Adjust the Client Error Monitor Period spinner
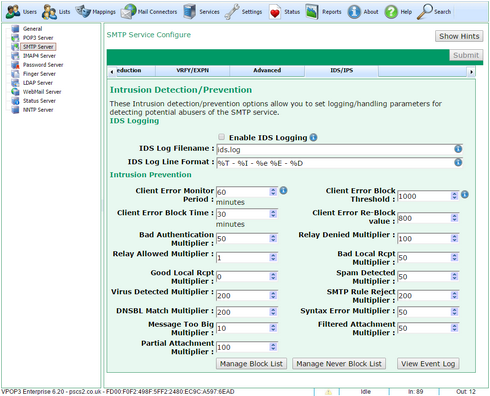This screenshot has width=490, height=396. coord(273,191)
